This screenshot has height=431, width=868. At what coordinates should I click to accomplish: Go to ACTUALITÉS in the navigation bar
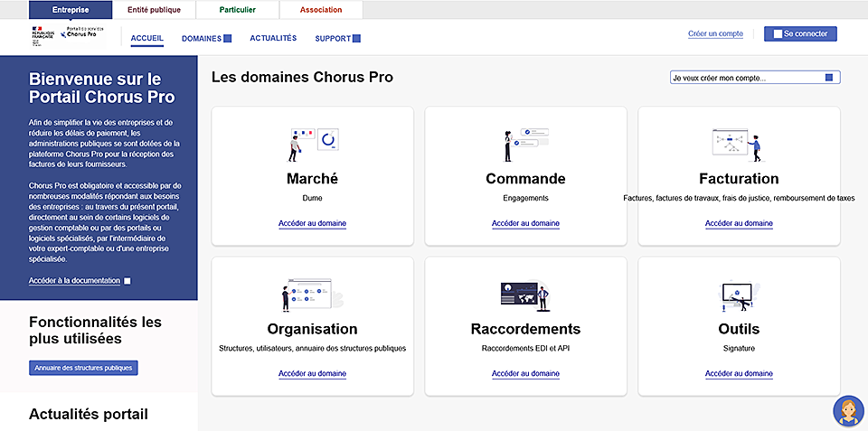(273, 39)
